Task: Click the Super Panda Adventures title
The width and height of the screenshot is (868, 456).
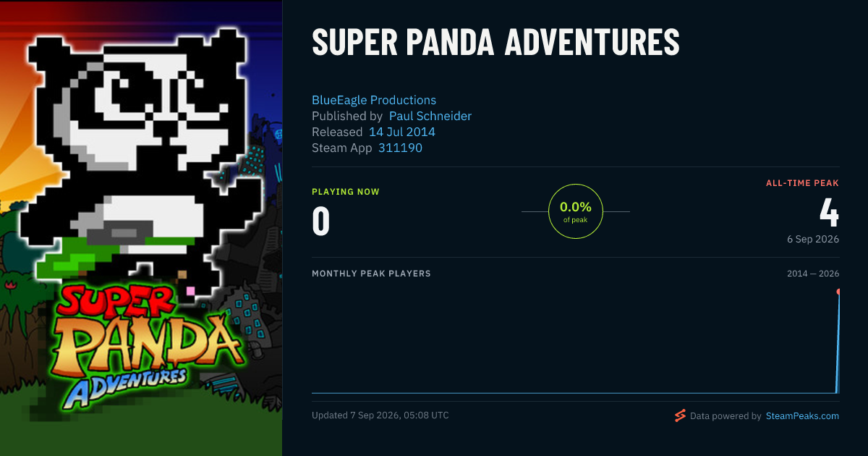Action: coord(495,43)
